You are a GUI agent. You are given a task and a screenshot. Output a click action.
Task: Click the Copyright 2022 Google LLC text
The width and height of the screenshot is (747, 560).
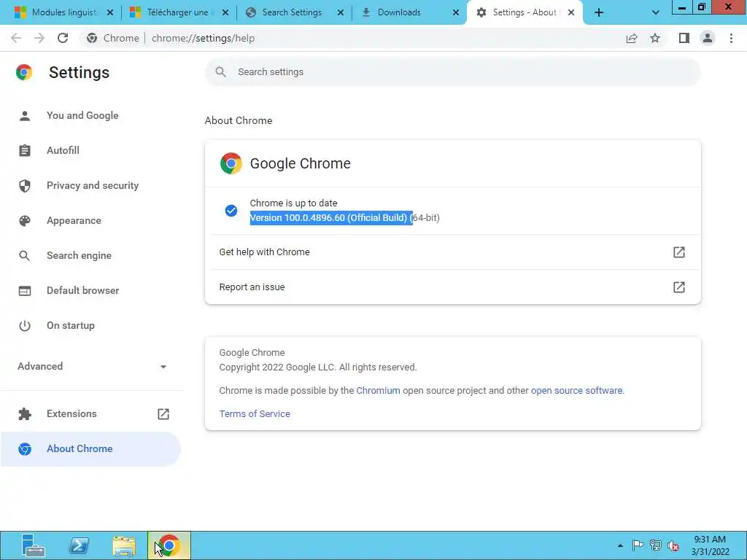[318, 367]
